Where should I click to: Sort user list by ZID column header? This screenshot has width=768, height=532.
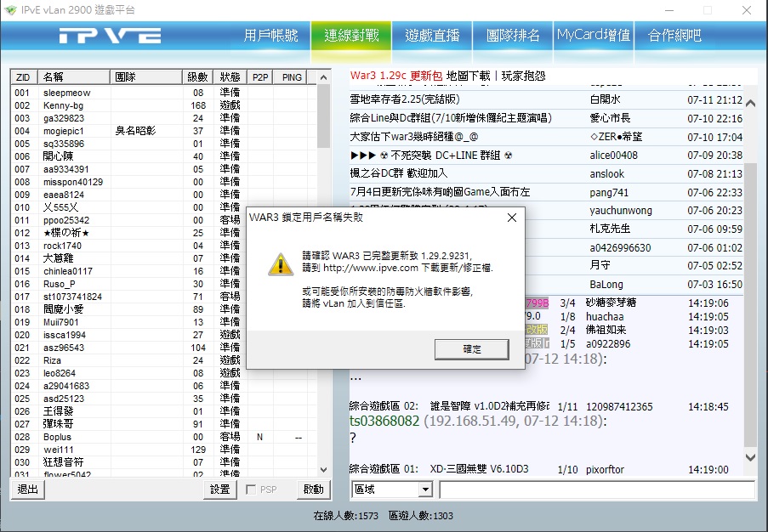click(24, 77)
